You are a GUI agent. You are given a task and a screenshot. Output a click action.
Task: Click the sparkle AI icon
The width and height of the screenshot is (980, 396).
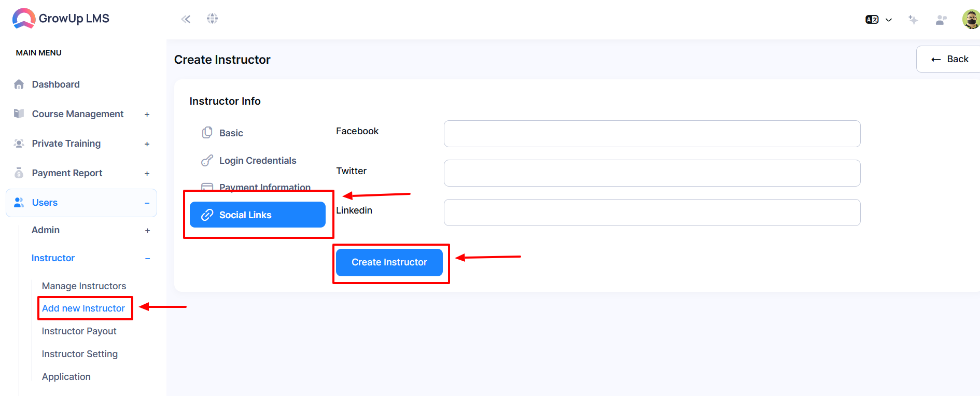tap(913, 20)
